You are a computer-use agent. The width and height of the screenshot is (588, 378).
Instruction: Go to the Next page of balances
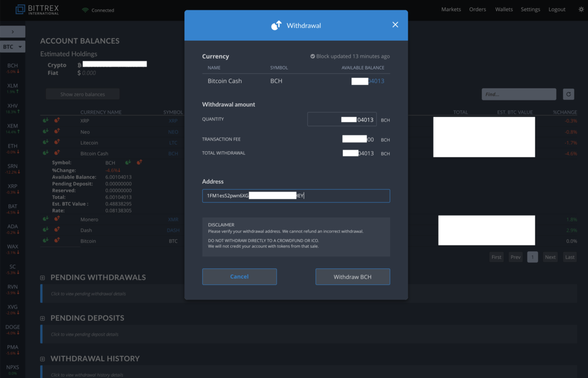pos(550,257)
